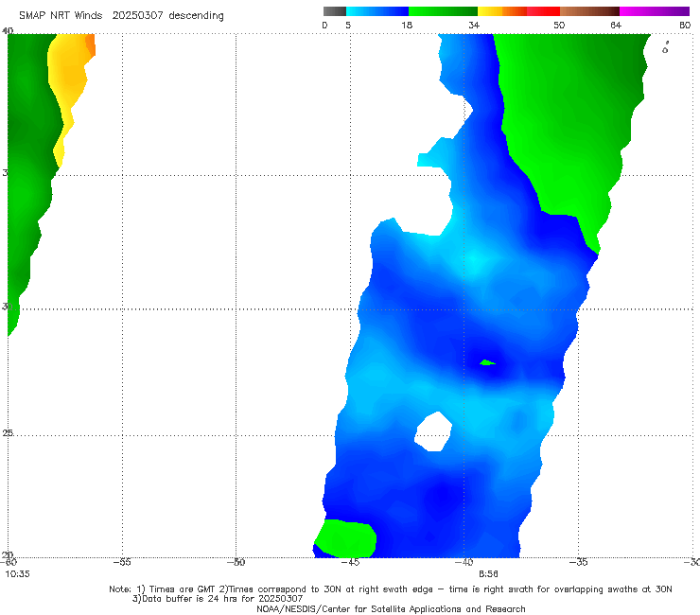
Task: Click the longitude axis label '-50'
Action: coord(236,562)
